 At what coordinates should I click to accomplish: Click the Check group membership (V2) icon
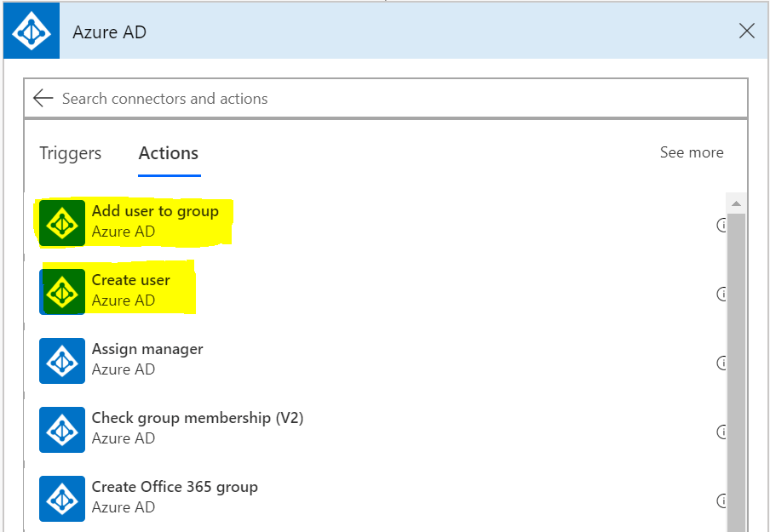point(62,430)
